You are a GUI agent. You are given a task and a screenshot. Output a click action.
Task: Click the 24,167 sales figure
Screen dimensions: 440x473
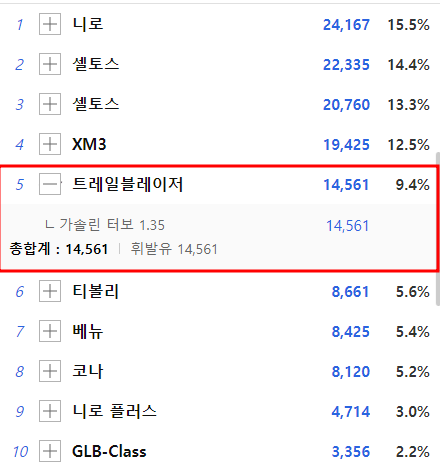point(346,25)
